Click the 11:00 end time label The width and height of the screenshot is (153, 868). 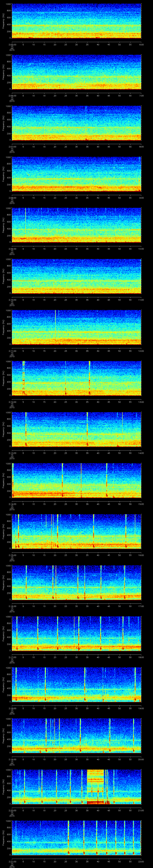click(x=141, y=300)
